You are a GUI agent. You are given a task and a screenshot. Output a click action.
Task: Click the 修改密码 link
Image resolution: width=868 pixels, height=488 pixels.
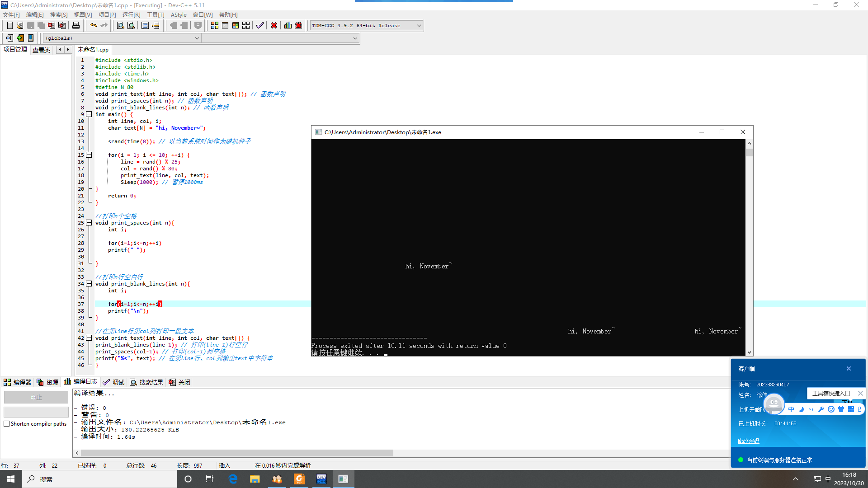click(748, 441)
